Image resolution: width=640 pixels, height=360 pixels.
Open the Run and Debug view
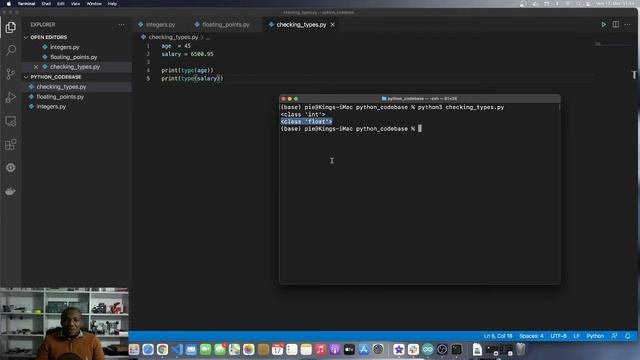(11, 97)
